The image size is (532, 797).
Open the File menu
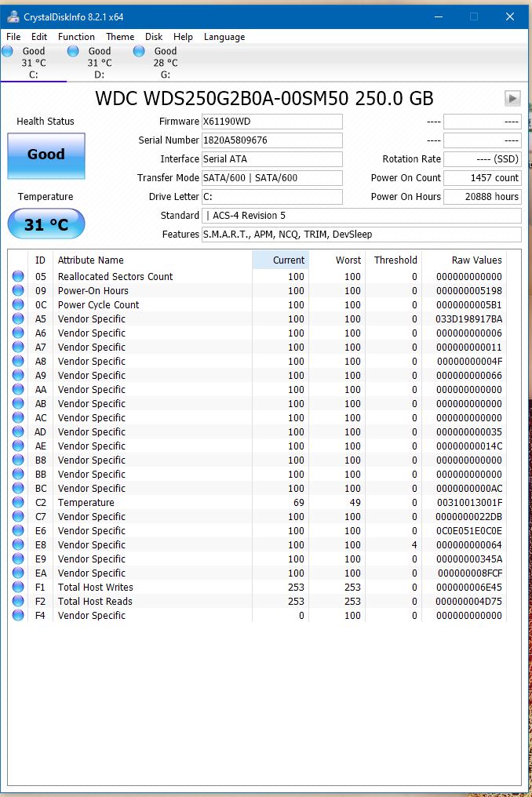click(13, 37)
